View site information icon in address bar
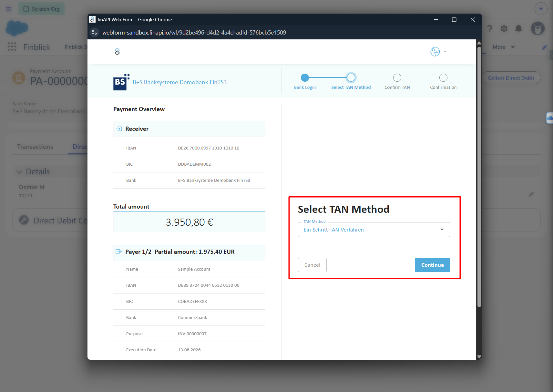Image resolution: width=553 pixels, height=392 pixels. click(x=94, y=32)
